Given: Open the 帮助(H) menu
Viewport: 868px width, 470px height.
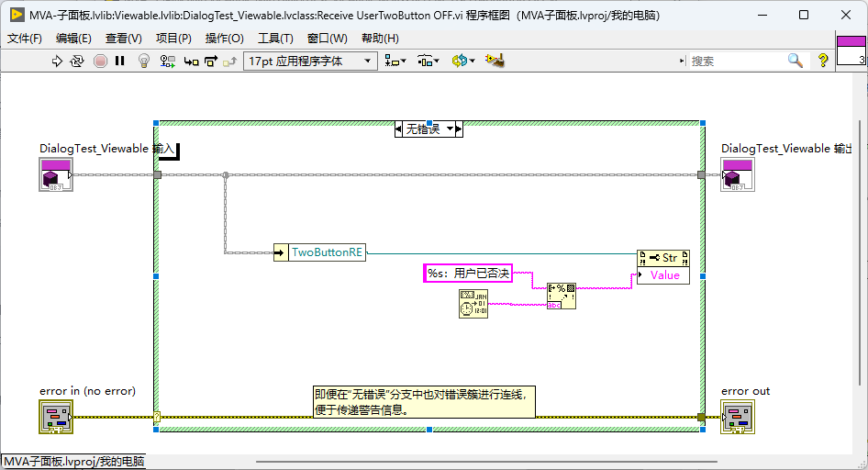Looking at the screenshot, I should (380, 39).
